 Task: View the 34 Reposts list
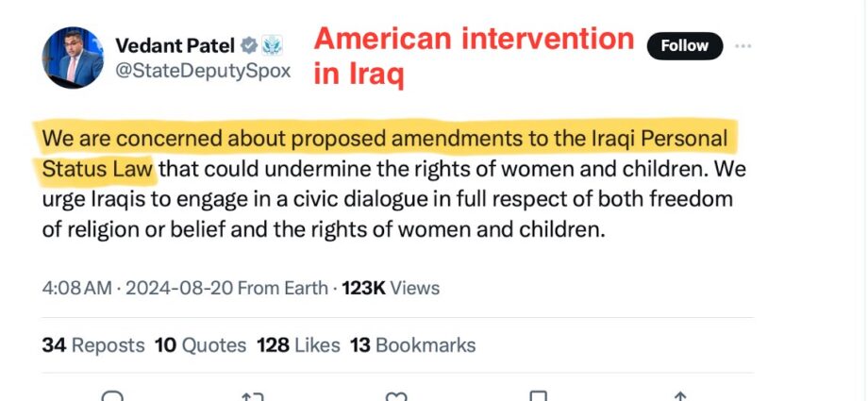coord(93,345)
